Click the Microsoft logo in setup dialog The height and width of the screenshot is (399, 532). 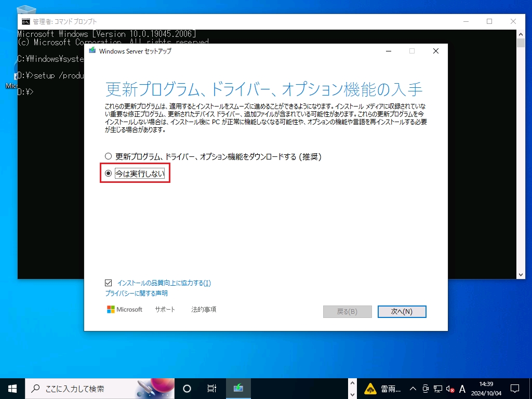(125, 310)
